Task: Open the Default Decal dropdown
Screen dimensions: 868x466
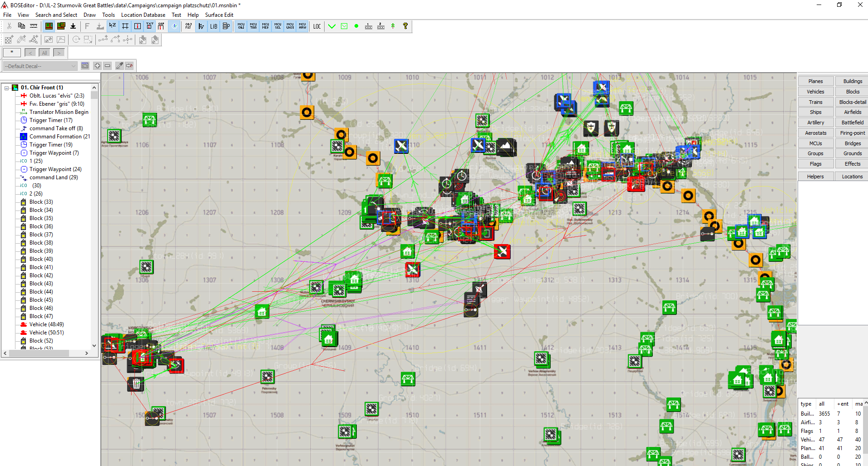Action: (x=40, y=66)
